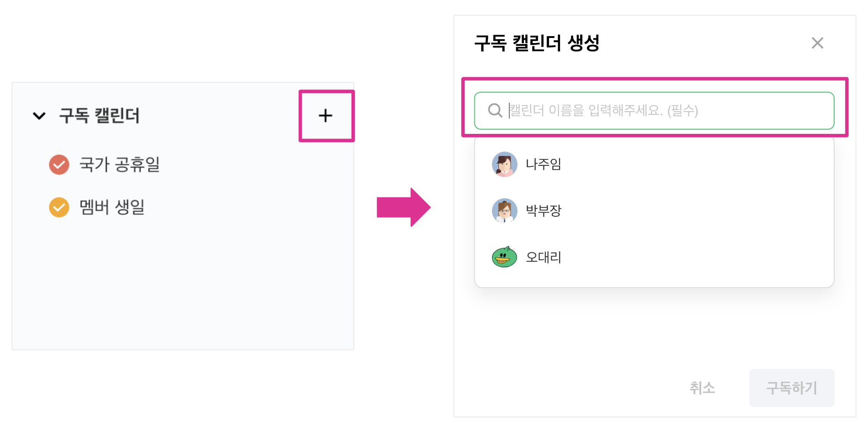Select the 멤버 생일 calendar label
Image resolution: width=868 pixels, height=428 pixels.
[112, 207]
